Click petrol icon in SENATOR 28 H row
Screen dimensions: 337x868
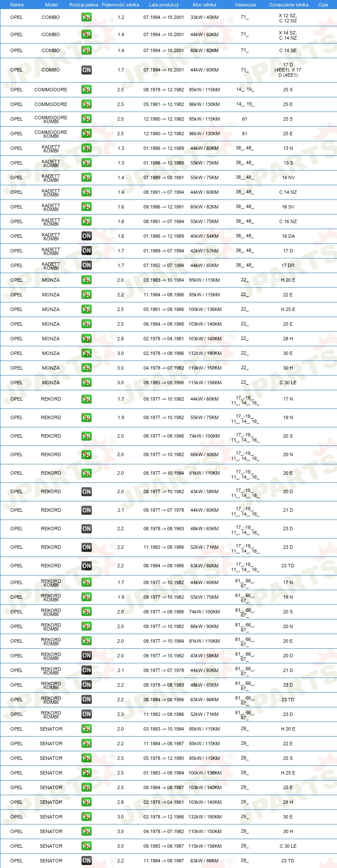click(87, 802)
